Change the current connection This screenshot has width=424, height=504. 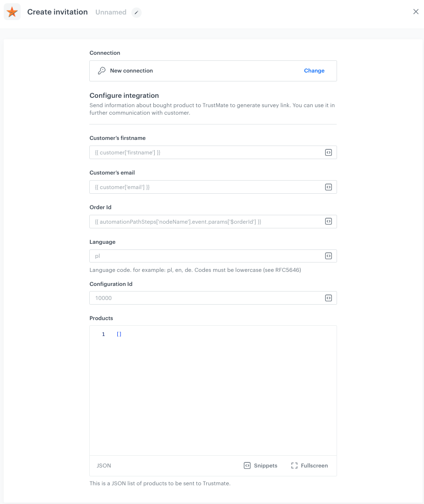pos(314,71)
